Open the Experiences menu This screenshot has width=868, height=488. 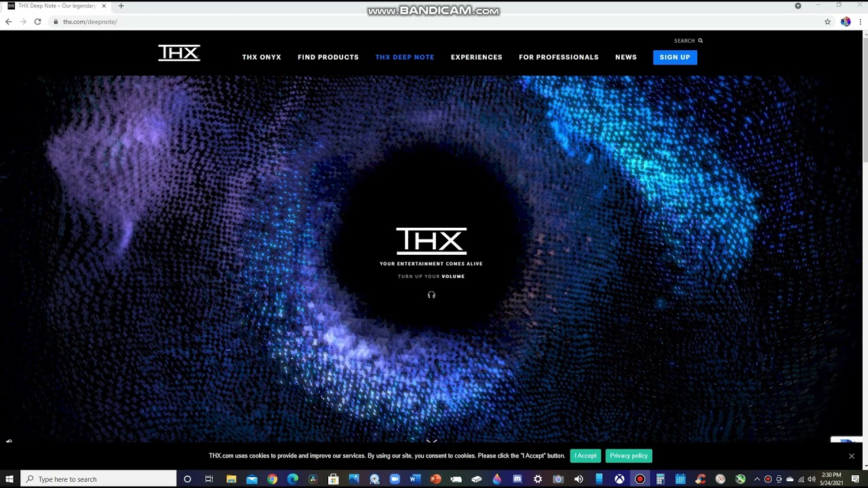coord(477,57)
